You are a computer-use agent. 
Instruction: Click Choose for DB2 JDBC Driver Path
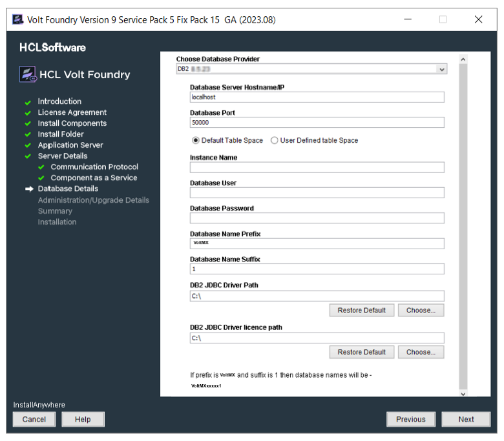click(x=421, y=311)
